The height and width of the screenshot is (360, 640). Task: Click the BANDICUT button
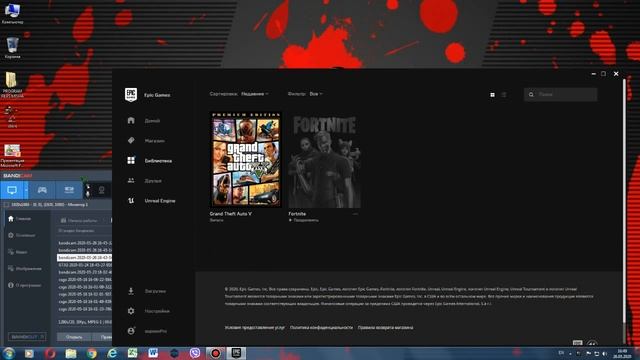[27, 337]
